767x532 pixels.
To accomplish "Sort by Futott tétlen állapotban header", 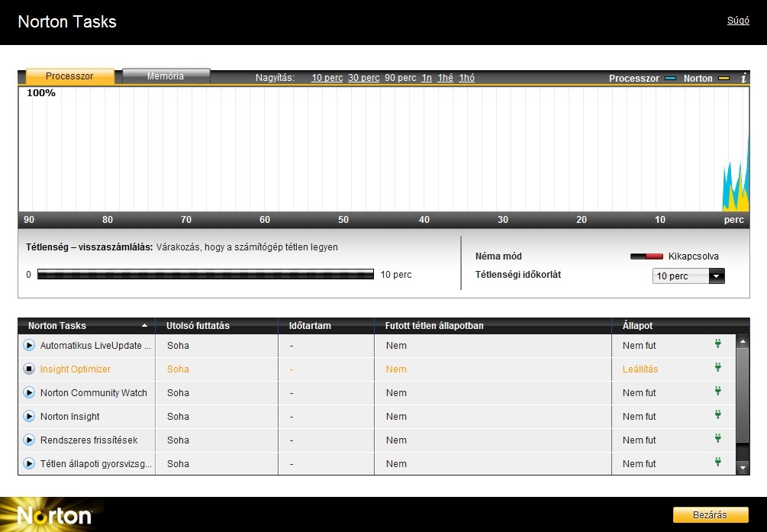I will [x=434, y=325].
